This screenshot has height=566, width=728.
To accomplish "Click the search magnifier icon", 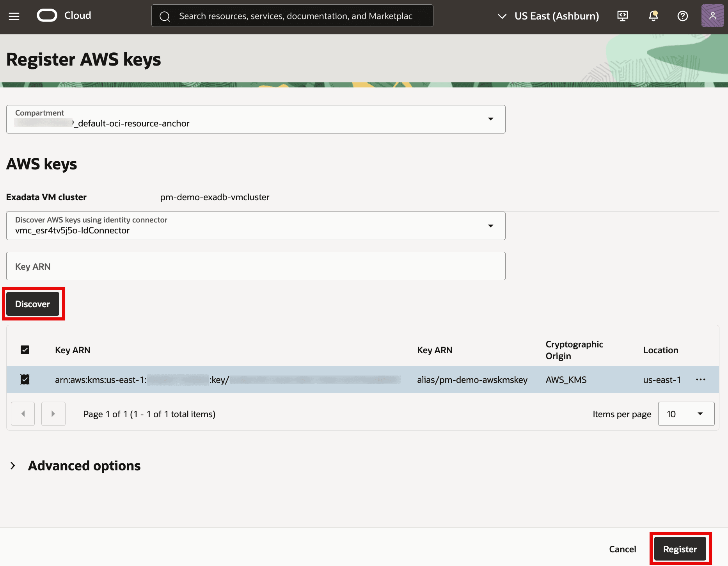I will click(165, 16).
